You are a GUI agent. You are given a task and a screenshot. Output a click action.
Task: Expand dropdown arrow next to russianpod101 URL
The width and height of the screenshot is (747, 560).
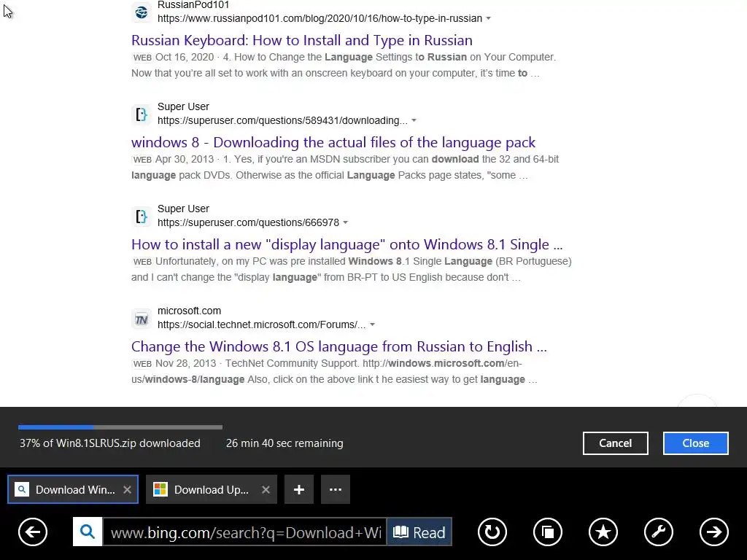coord(488,18)
